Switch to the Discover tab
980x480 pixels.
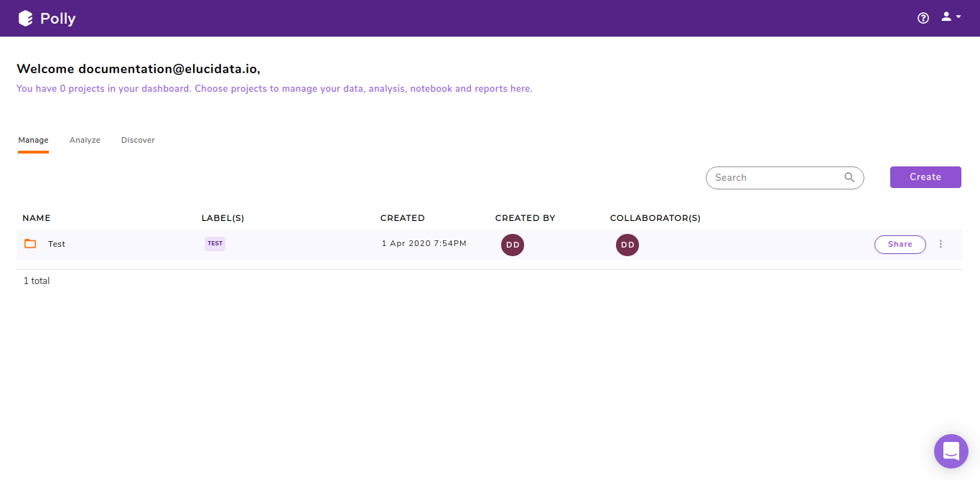coord(137,140)
